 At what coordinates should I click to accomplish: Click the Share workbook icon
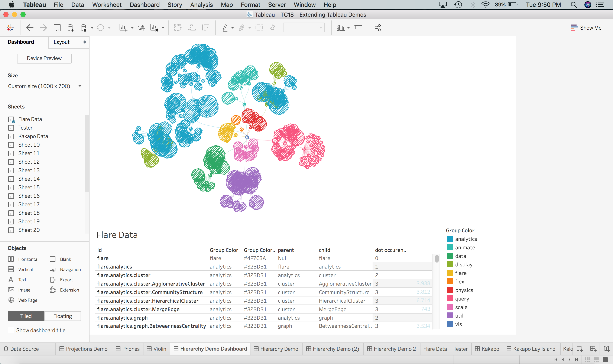coord(377,28)
